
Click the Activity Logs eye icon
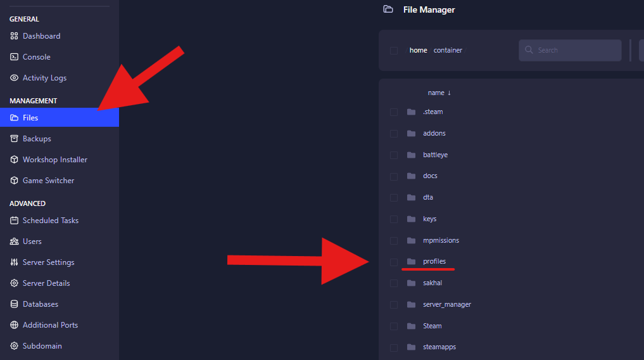click(15, 78)
